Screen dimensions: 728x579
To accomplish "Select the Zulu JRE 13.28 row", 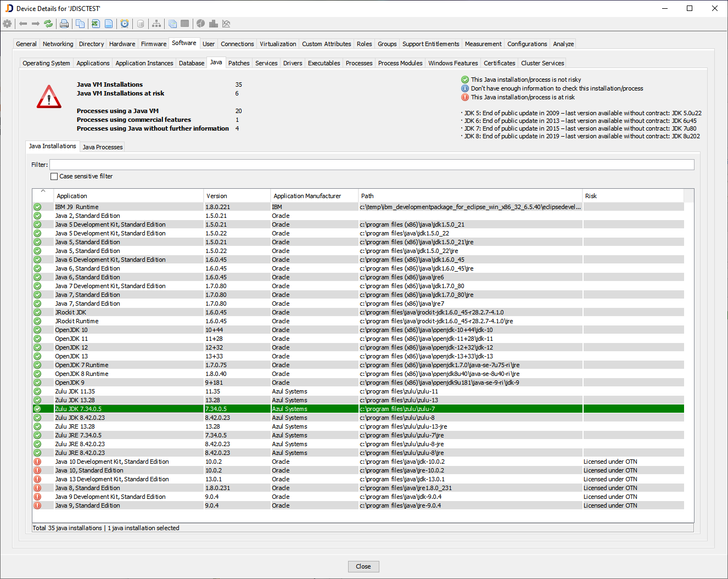I will click(110, 426).
